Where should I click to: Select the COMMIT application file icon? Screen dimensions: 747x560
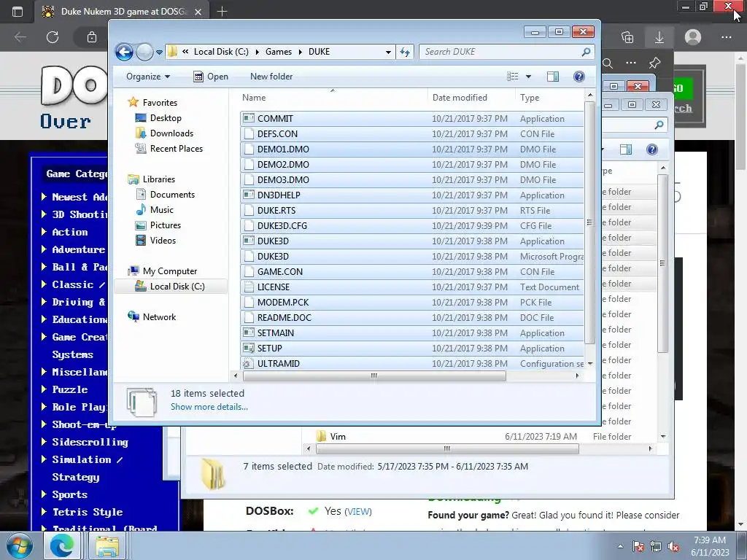click(x=248, y=118)
